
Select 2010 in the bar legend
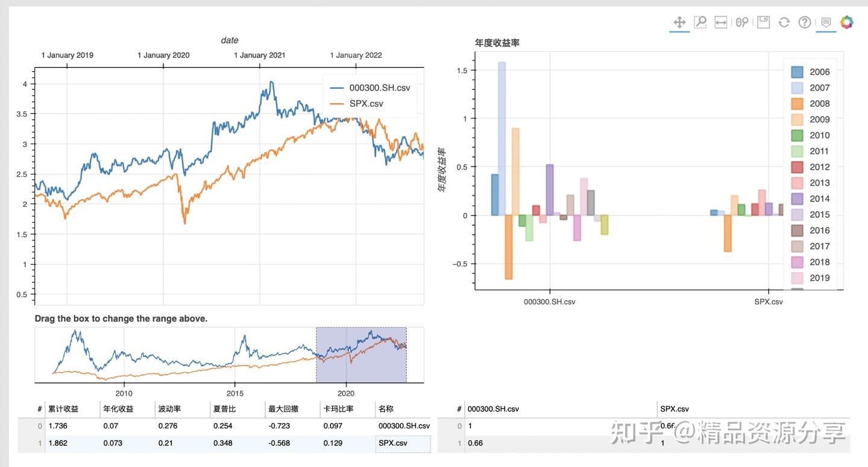point(811,135)
